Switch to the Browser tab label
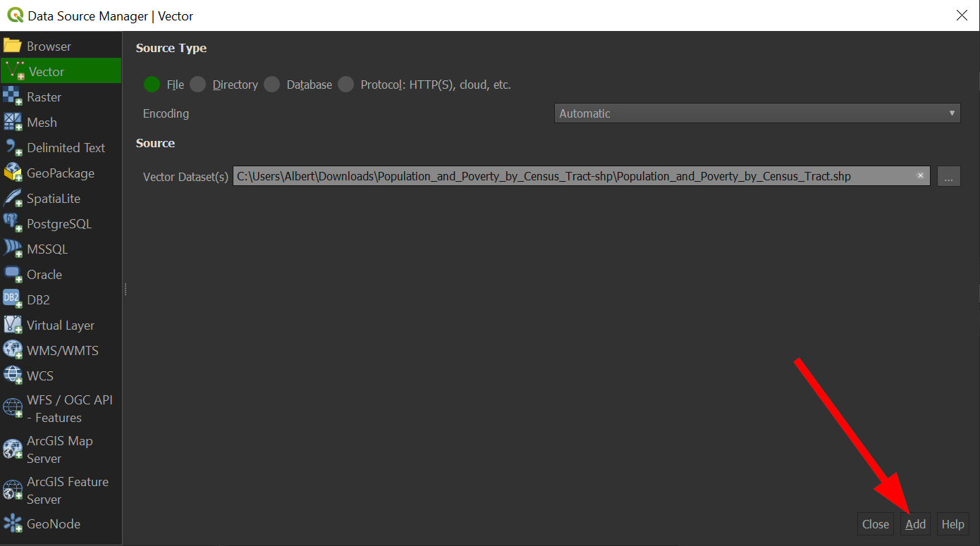980x546 pixels. (x=49, y=46)
